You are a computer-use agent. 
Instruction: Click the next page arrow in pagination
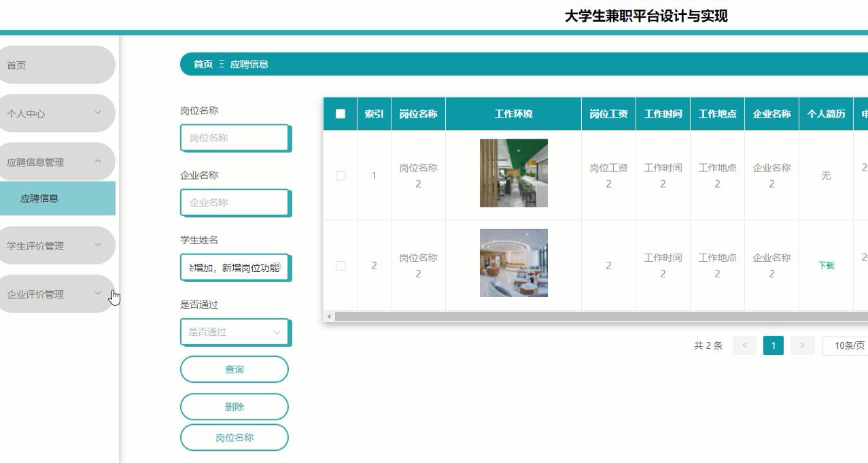[802, 345]
